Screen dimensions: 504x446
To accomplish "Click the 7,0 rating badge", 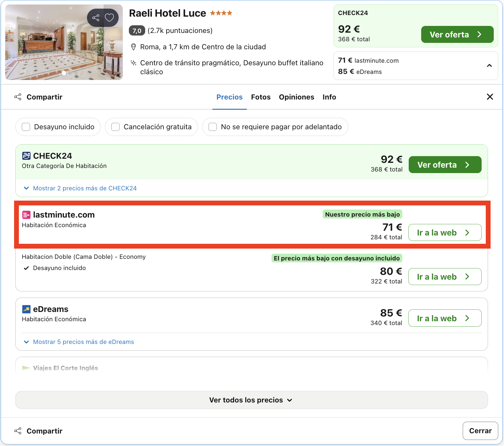I will click(x=137, y=31).
